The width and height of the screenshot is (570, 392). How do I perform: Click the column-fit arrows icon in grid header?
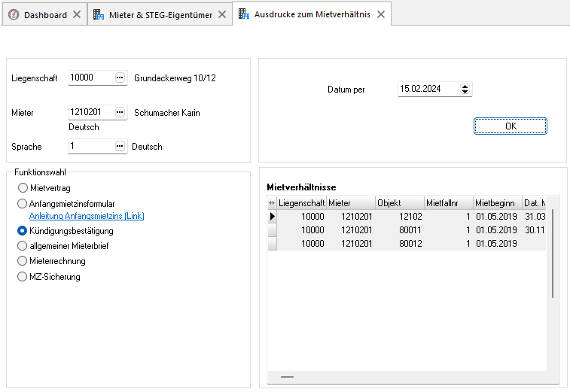[x=272, y=202]
